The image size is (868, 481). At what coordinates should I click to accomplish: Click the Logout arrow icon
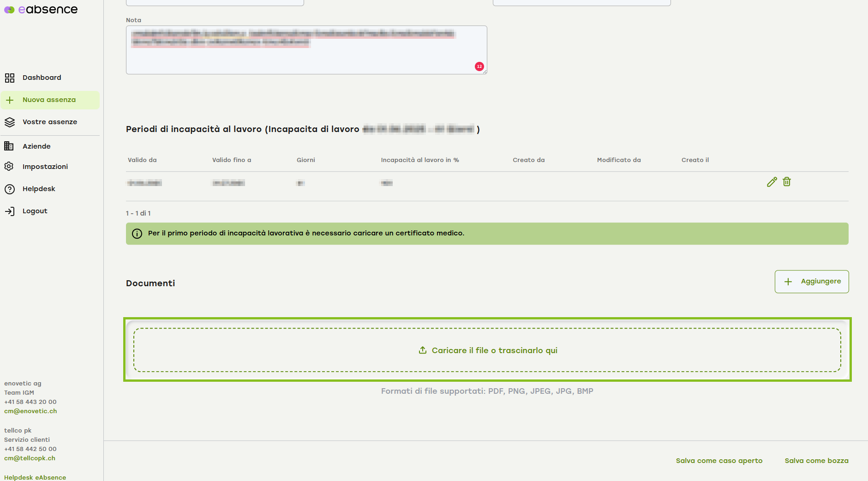[x=10, y=211]
